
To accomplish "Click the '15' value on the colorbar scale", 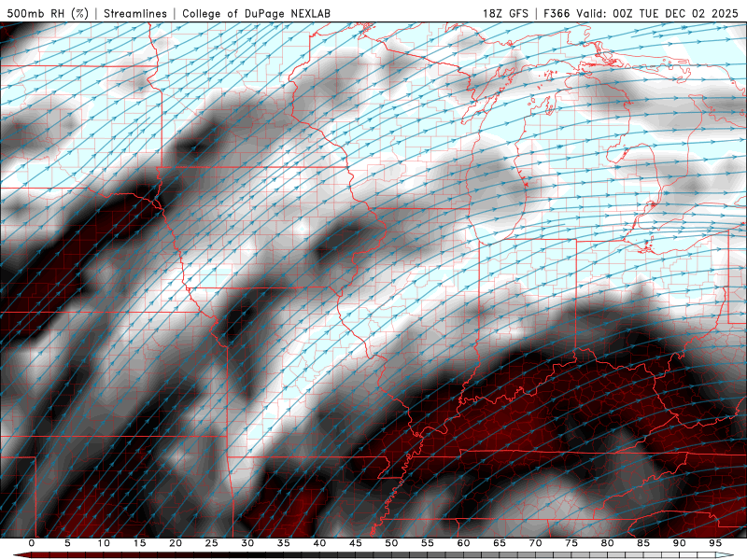I will [139, 543].
